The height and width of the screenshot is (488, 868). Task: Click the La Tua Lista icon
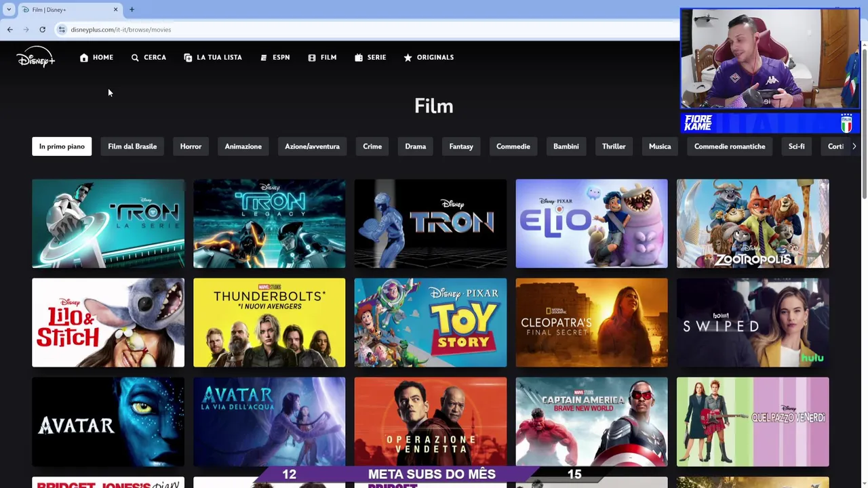pyautogui.click(x=188, y=58)
